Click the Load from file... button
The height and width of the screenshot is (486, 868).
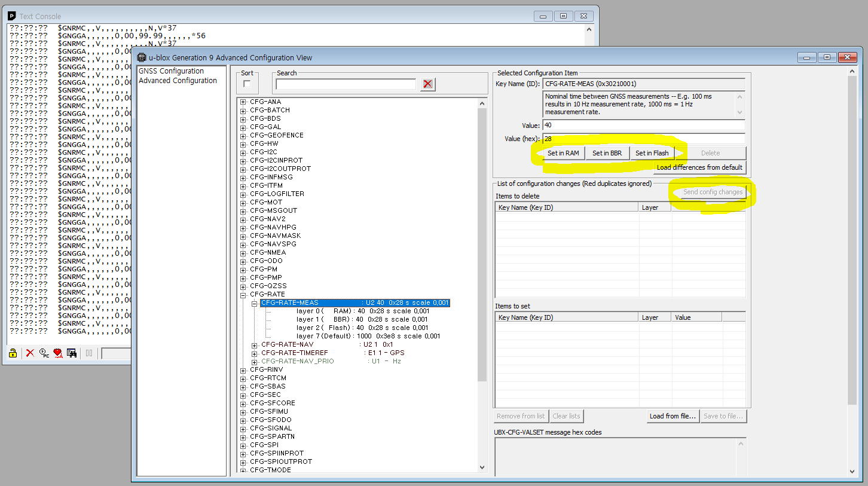click(673, 416)
